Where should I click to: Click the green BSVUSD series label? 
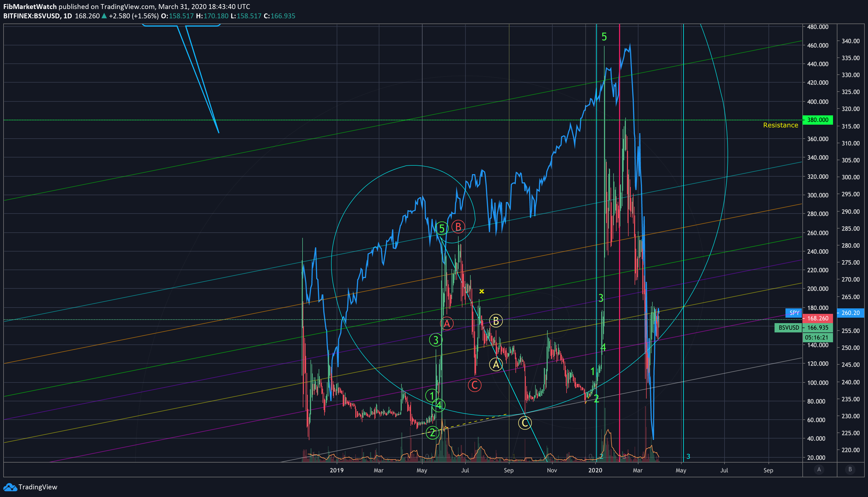tap(788, 328)
